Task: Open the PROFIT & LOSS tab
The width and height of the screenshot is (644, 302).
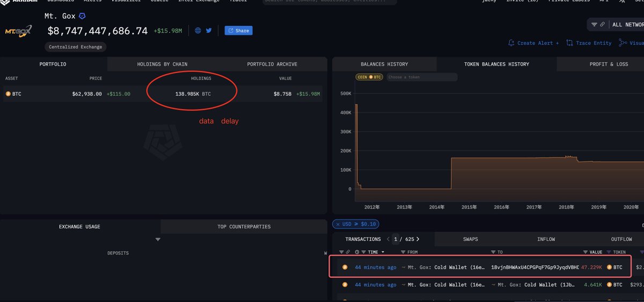Action: click(x=609, y=64)
